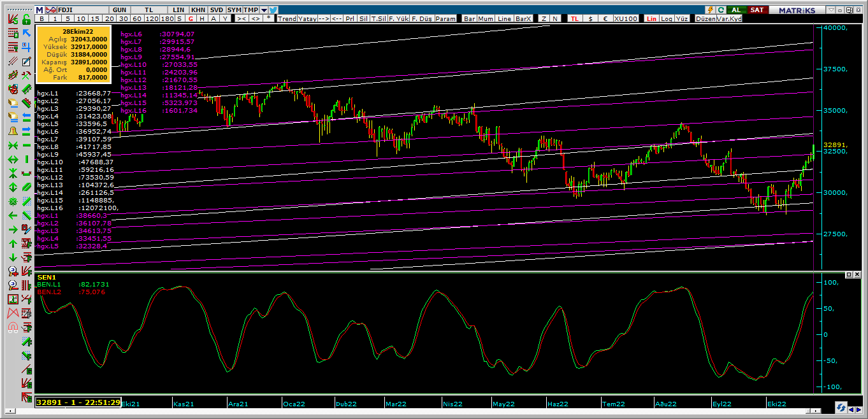Select the G daily period
Image resolution: width=868 pixels, height=419 pixels.
pos(191,18)
